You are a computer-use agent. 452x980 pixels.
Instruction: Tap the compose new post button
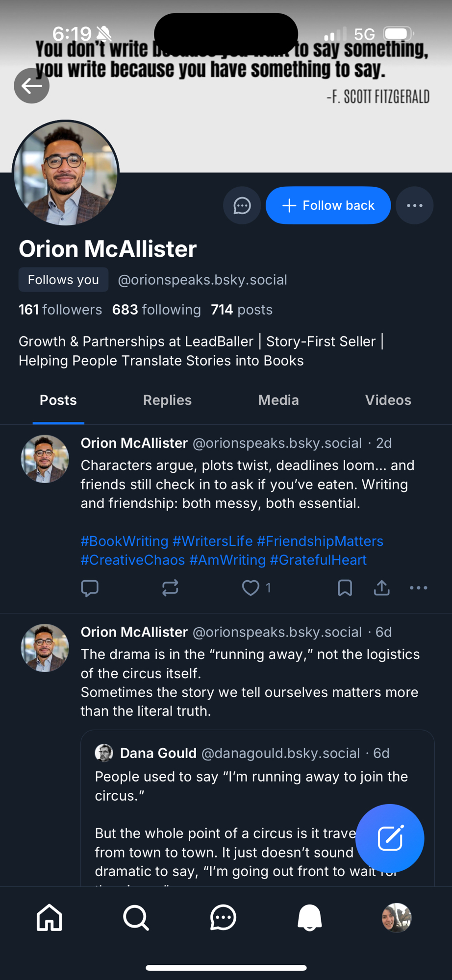coord(390,838)
